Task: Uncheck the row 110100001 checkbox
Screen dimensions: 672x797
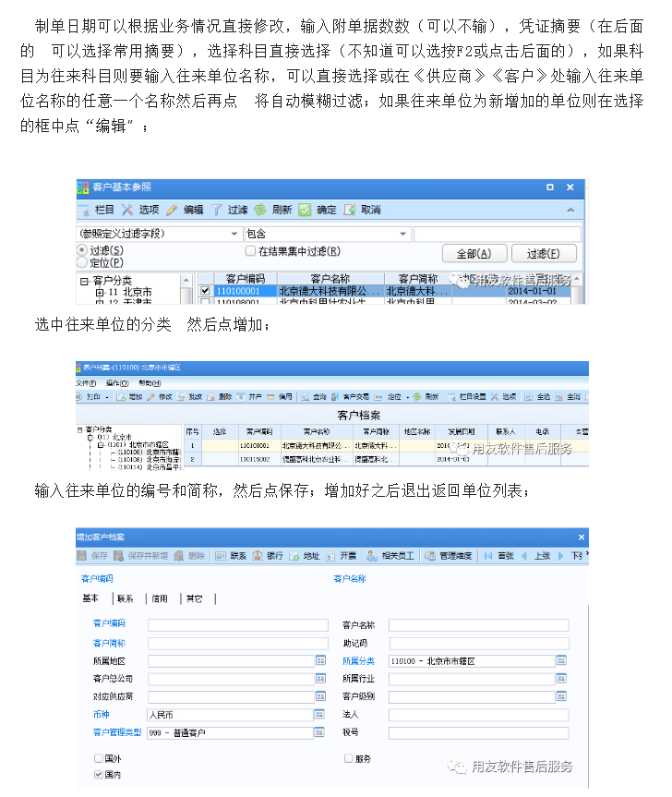Action: click(x=205, y=291)
